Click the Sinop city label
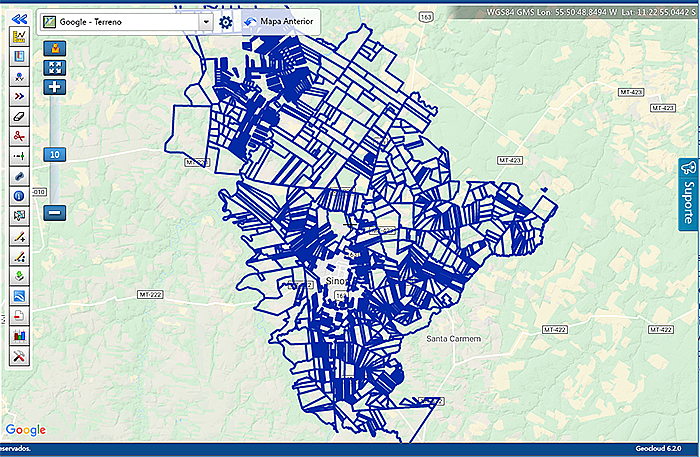 click(x=337, y=281)
